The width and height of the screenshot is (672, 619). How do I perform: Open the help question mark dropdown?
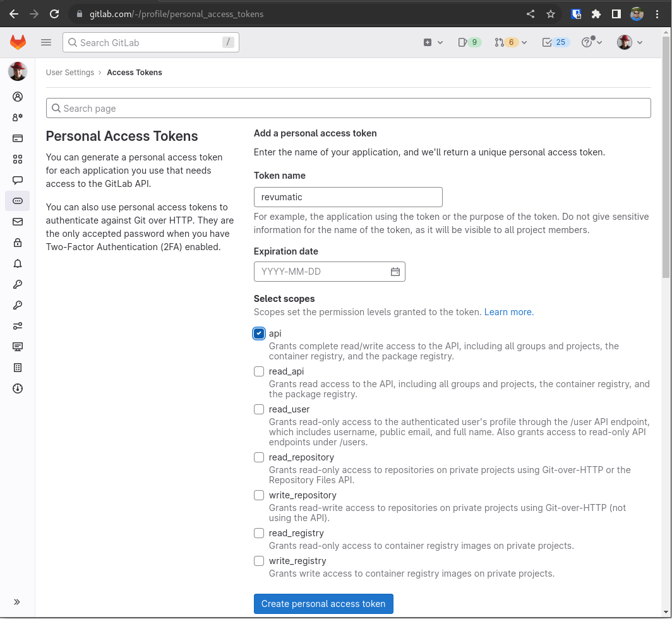coord(591,42)
